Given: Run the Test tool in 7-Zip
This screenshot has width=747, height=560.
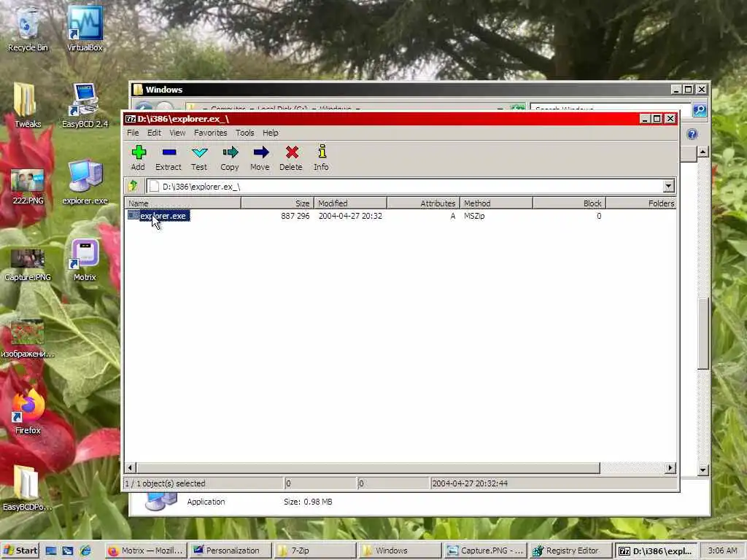Looking at the screenshot, I should pos(199,157).
